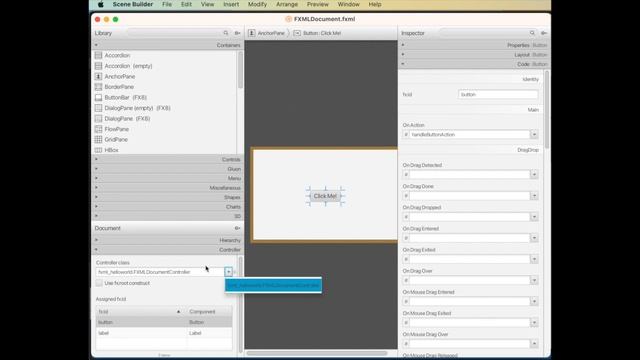Screen dimensions: 640x360
Task: Click the On Action text field
Action: click(x=469, y=134)
